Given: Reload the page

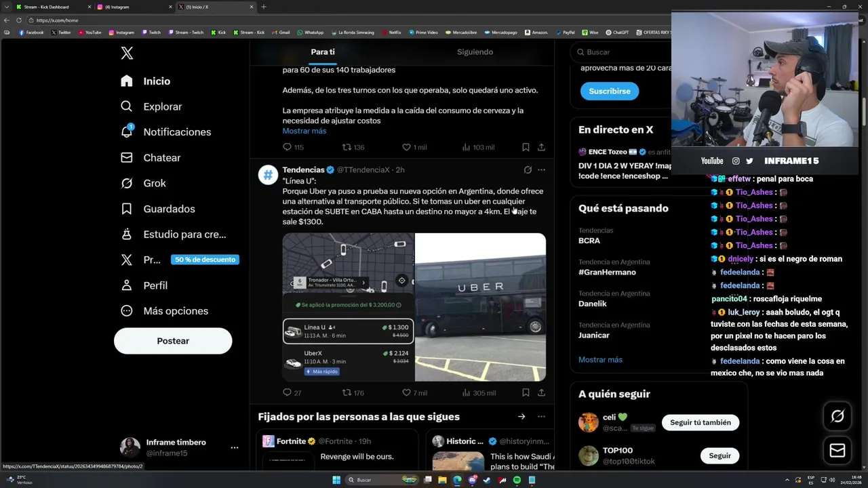Looking at the screenshot, I should pyautogui.click(x=20, y=20).
